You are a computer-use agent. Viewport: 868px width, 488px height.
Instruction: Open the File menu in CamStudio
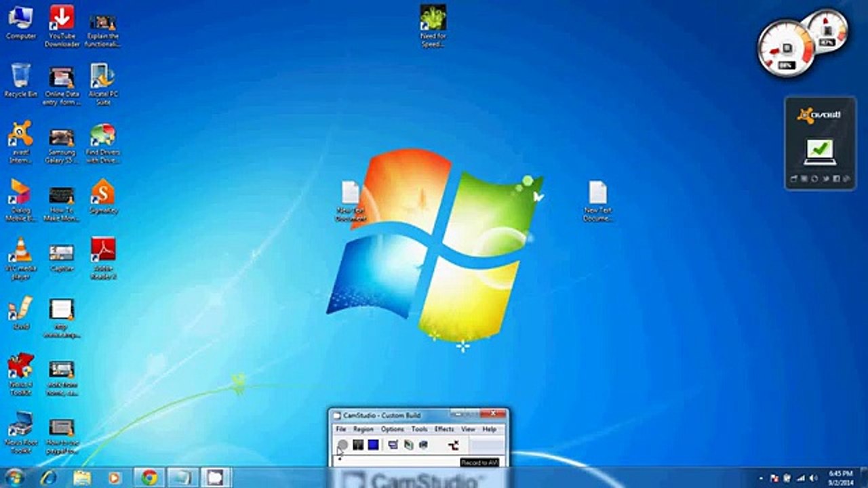(341, 429)
